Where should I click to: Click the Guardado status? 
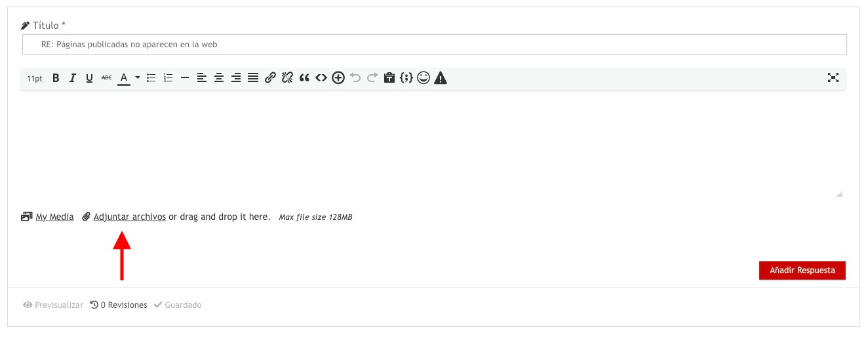pyautogui.click(x=178, y=305)
